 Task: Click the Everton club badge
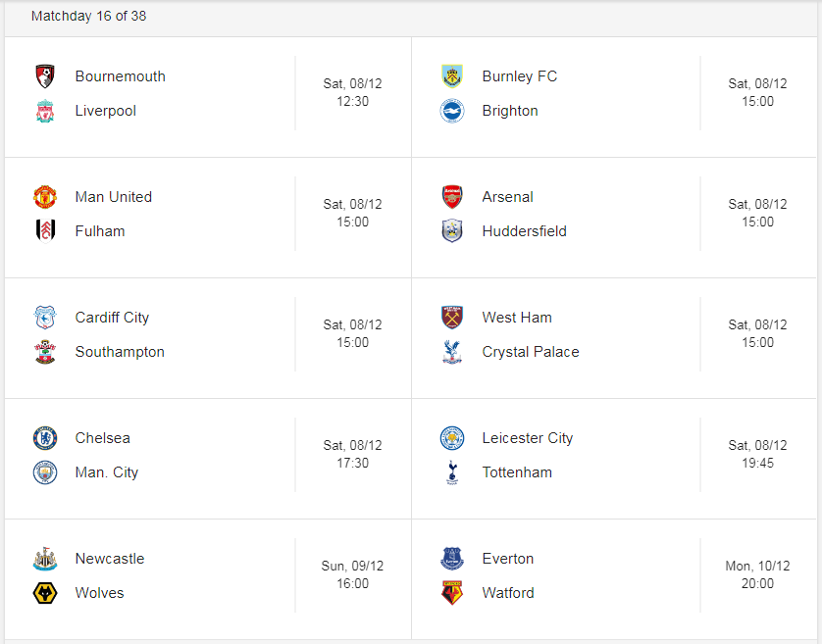(x=452, y=559)
